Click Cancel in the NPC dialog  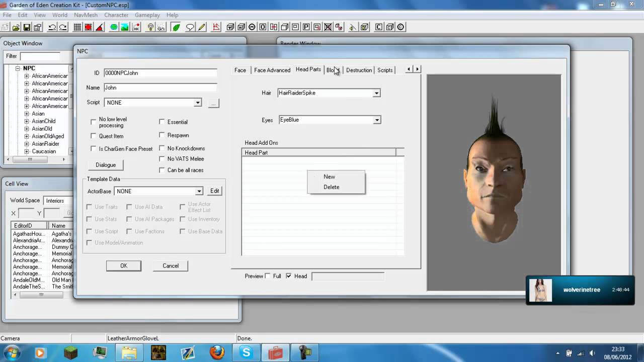click(171, 265)
